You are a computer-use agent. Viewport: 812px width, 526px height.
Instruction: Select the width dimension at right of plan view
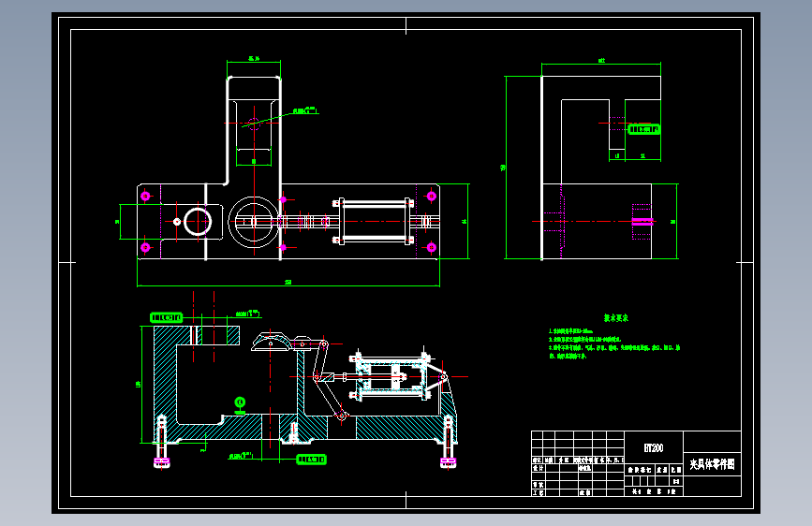[465, 221]
